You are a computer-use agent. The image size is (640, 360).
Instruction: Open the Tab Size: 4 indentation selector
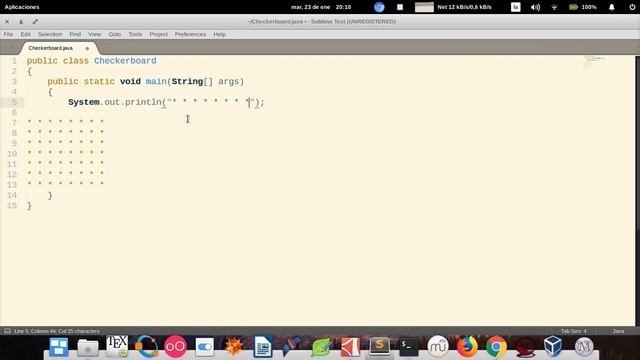pos(573,331)
